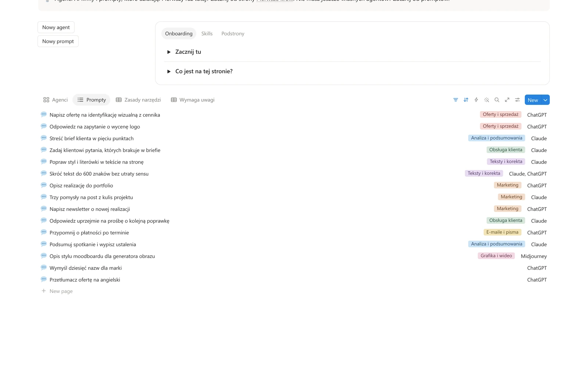The height and width of the screenshot is (368, 588).
Task: Open 'Trzy pomysły na post z kulis projektu'
Action: click(91, 197)
